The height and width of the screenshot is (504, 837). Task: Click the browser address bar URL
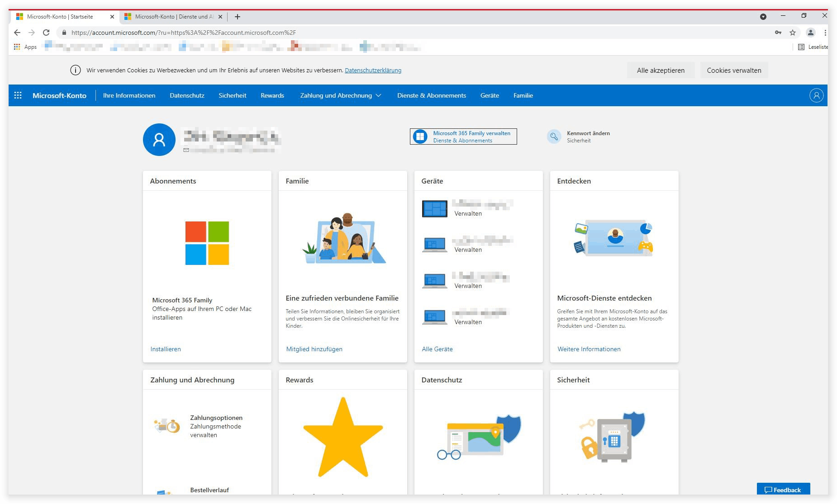pos(184,33)
